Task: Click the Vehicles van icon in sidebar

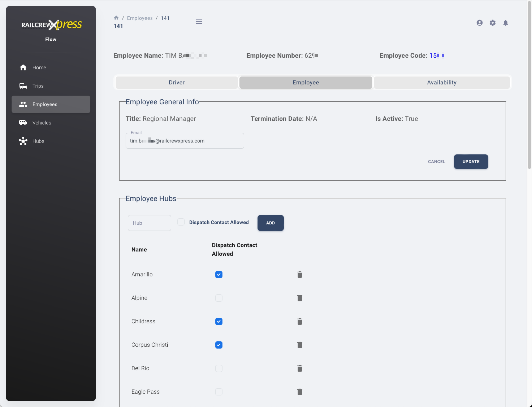Action: pos(23,122)
